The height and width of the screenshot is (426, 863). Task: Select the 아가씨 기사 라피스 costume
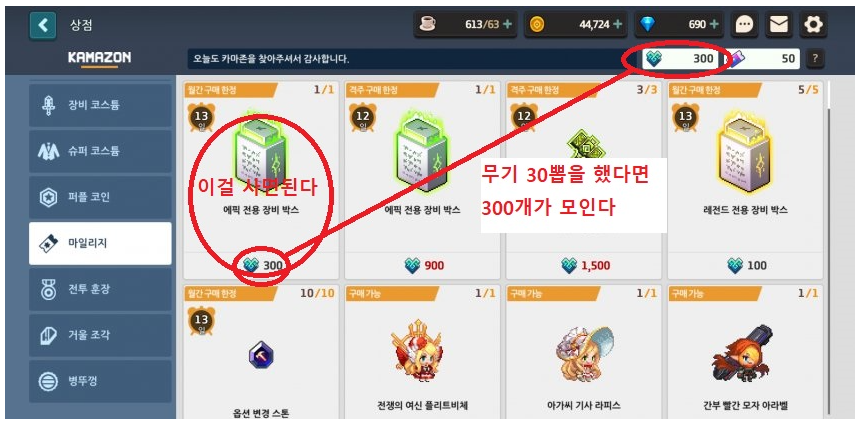(584, 352)
